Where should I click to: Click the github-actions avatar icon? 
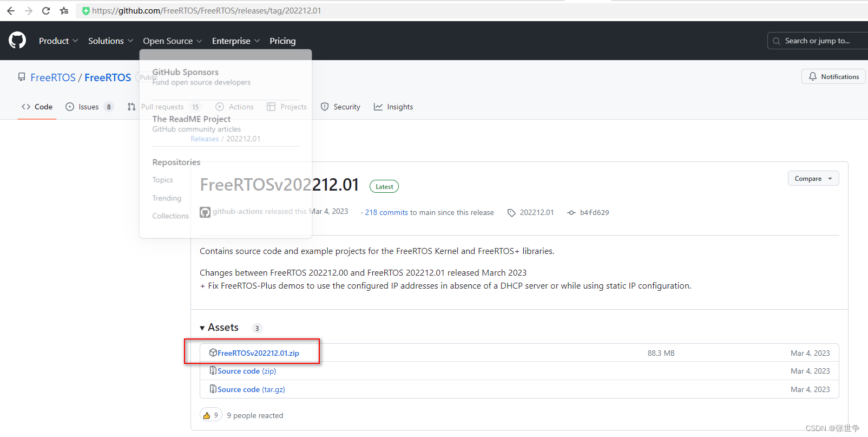tap(205, 212)
